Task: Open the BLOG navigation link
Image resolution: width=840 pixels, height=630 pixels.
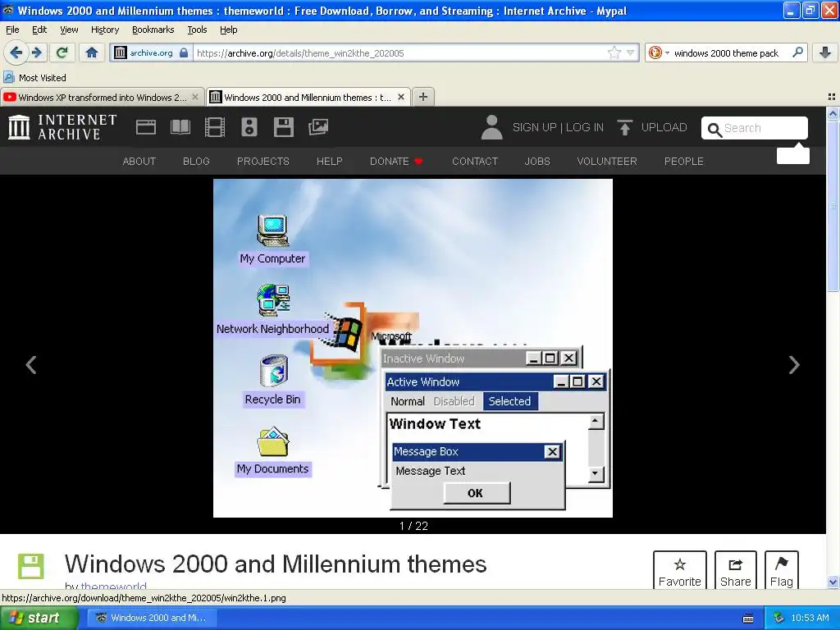Action: 196,162
